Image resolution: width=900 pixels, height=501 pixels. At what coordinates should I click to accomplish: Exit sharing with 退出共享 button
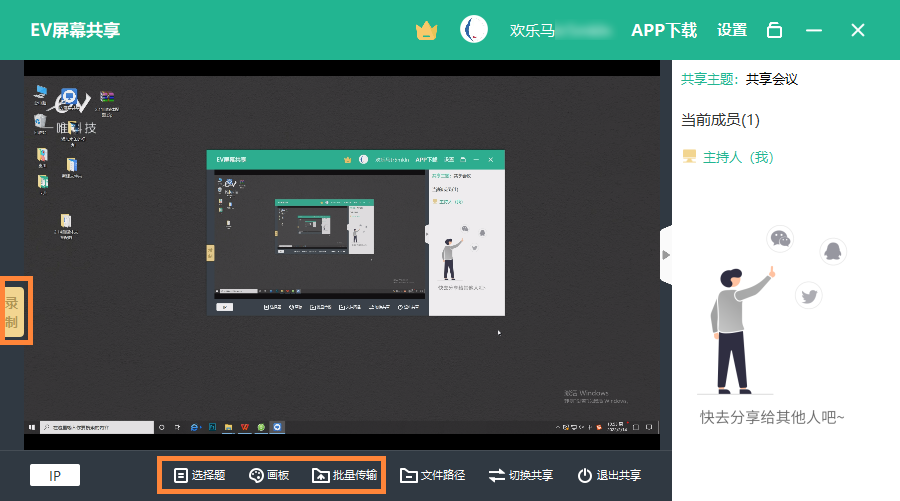[609, 475]
